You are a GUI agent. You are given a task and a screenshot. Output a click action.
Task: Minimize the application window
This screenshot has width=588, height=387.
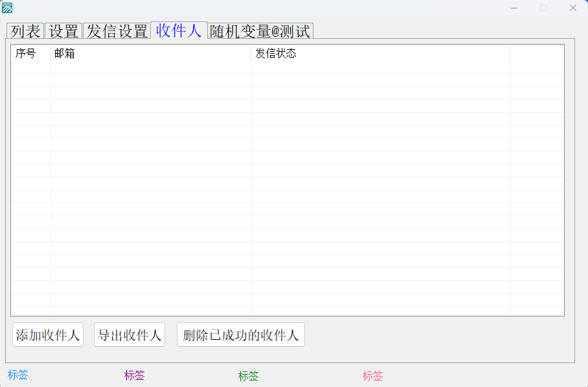point(514,8)
